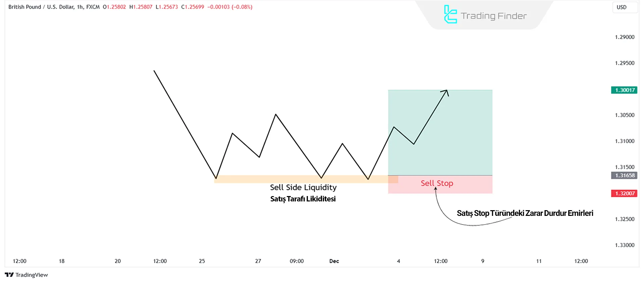Screen dimensions: 644x282
Task: Click the Sell Side Liquidity text label
Action: tap(303, 187)
